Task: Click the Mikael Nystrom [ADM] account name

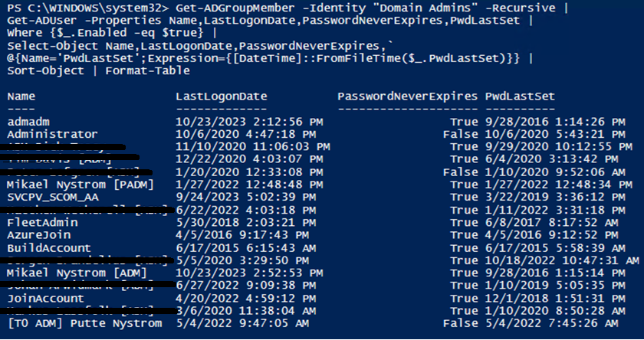Action: point(77,273)
